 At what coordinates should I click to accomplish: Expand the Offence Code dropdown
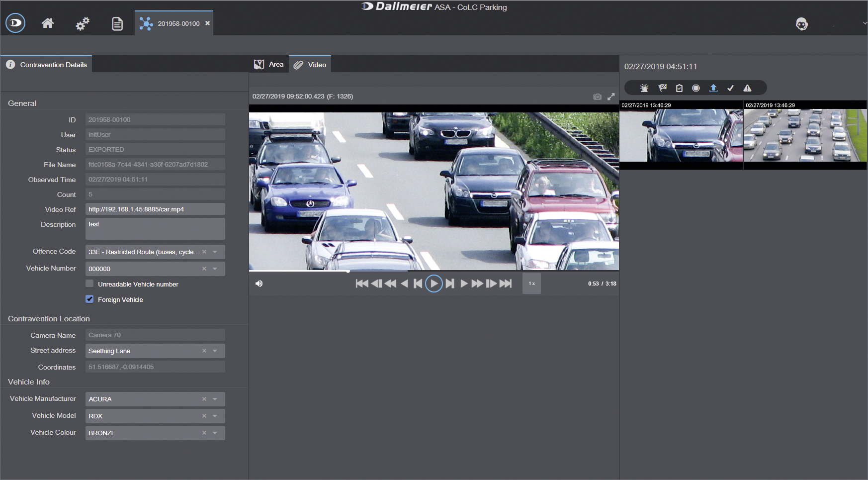pyautogui.click(x=215, y=252)
